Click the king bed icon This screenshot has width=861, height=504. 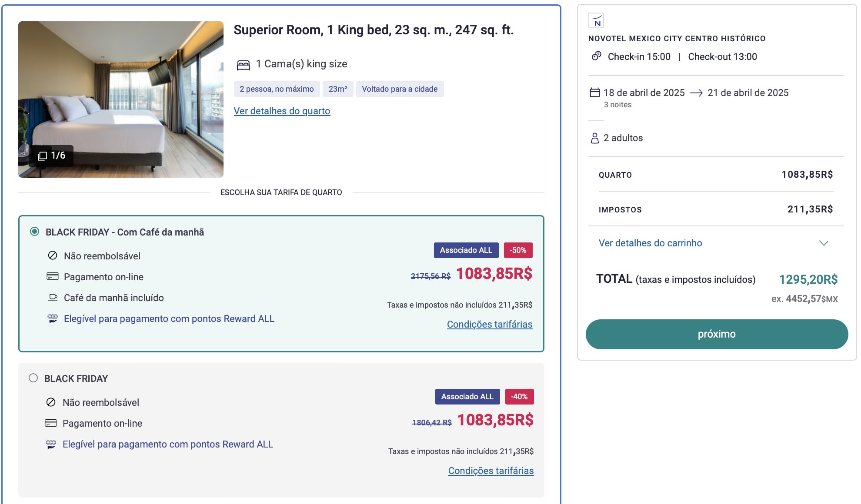(243, 65)
